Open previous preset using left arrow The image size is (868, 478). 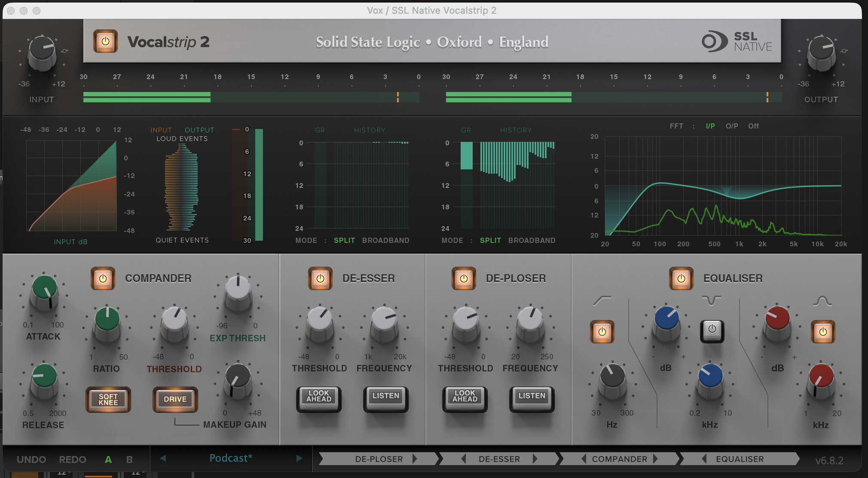[163, 458]
